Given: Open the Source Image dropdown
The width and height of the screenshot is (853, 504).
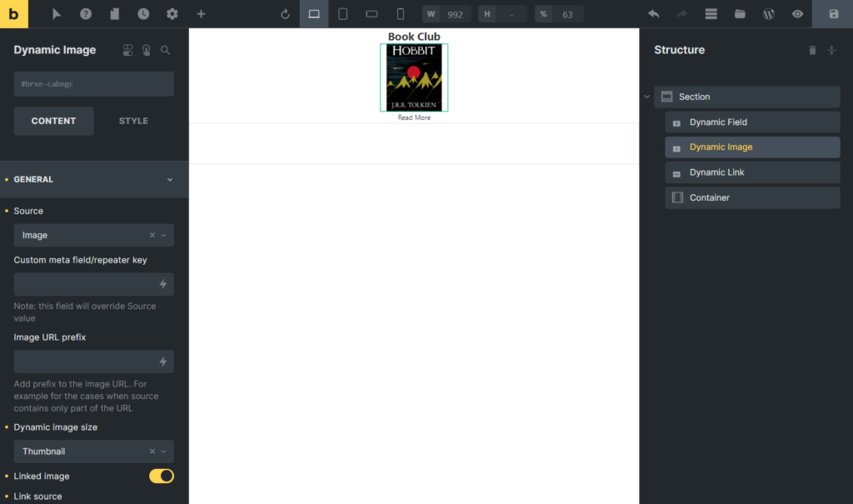Looking at the screenshot, I should click(x=93, y=235).
